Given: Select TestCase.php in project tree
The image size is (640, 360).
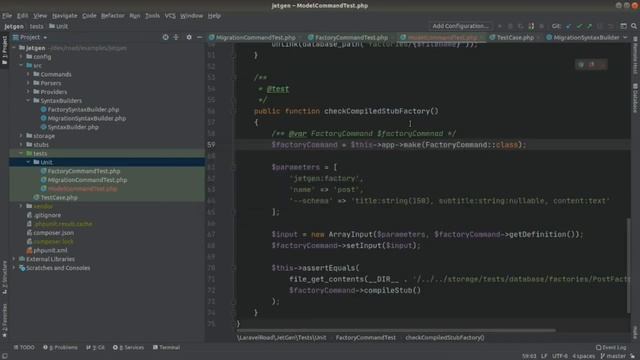Looking at the screenshot, I should 59,198.
